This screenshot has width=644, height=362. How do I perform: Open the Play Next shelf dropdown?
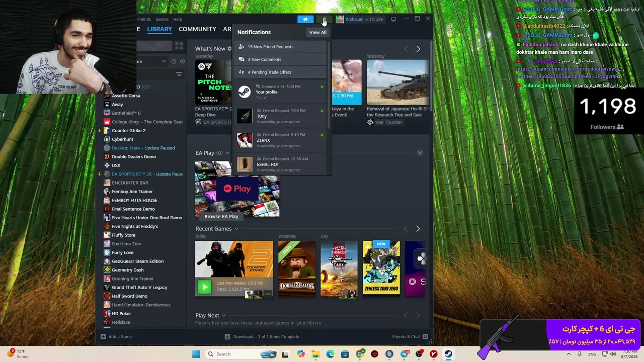[223, 316]
